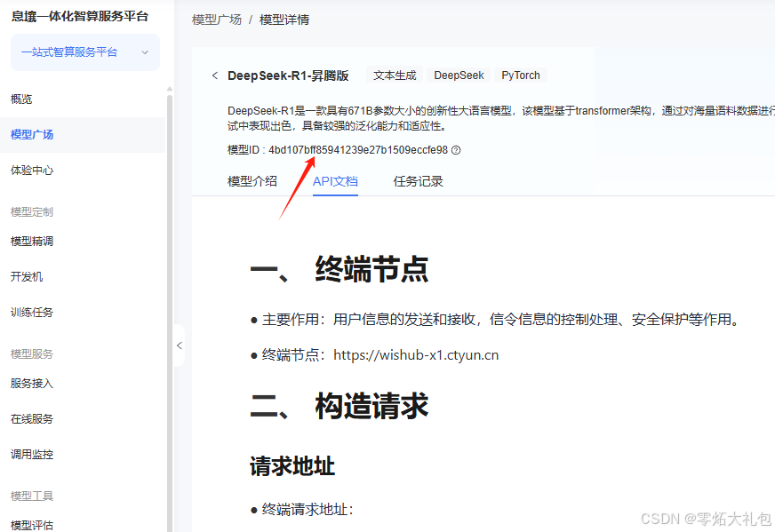Click the 模型服务 section label
775x532 pixels.
[32, 354]
